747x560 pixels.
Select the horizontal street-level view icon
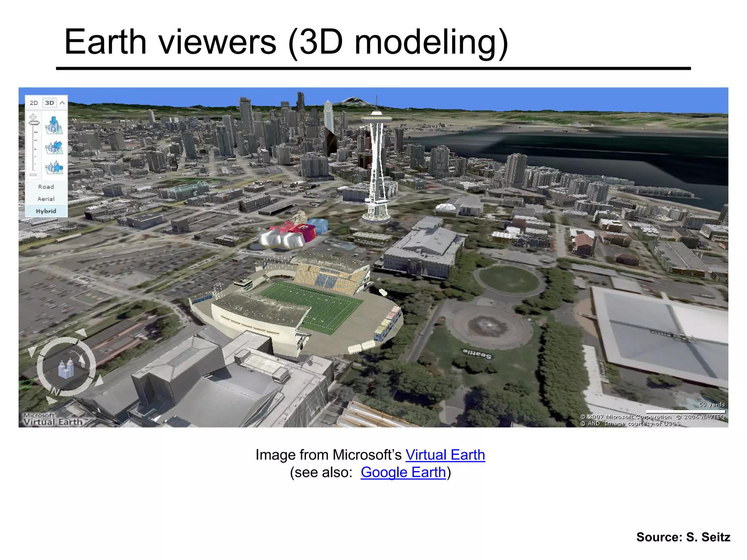point(54,167)
